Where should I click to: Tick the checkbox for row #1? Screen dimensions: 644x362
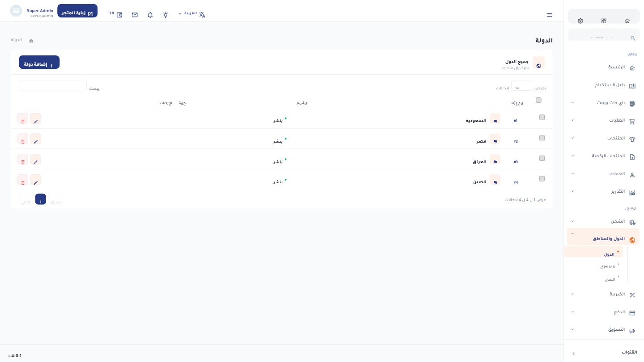coord(542,118)
